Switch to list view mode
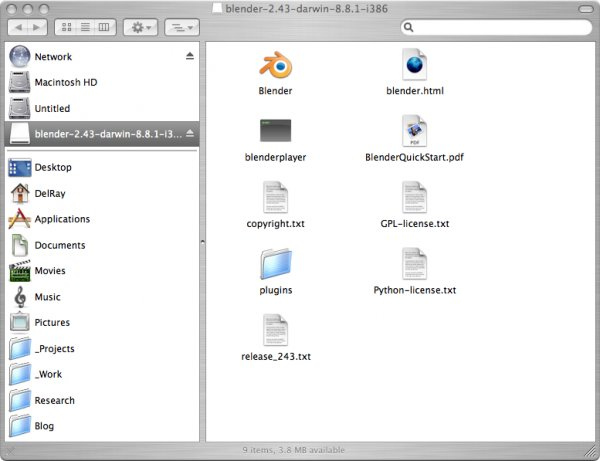The width and height of the screenshot is (600, 461). coord(86,26)
